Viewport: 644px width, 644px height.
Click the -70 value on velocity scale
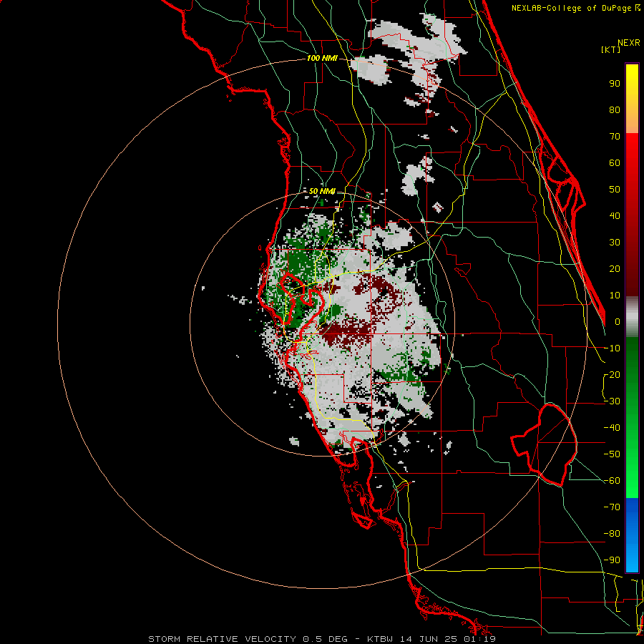point(612,507)
